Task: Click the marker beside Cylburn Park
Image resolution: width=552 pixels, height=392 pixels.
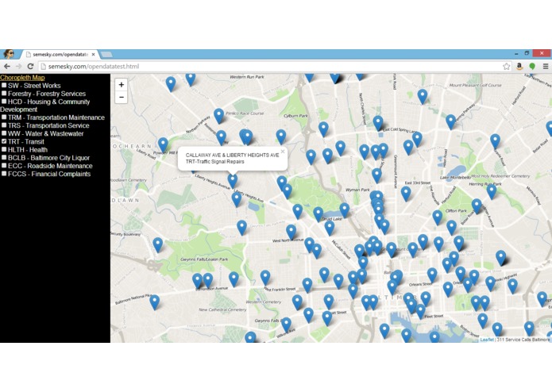Action: click(323, 129)
